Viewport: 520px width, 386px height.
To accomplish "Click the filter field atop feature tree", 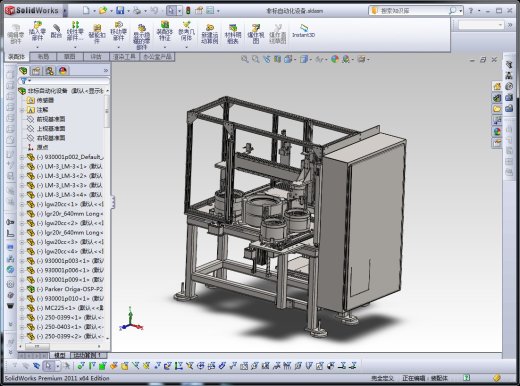I will 64,81.
